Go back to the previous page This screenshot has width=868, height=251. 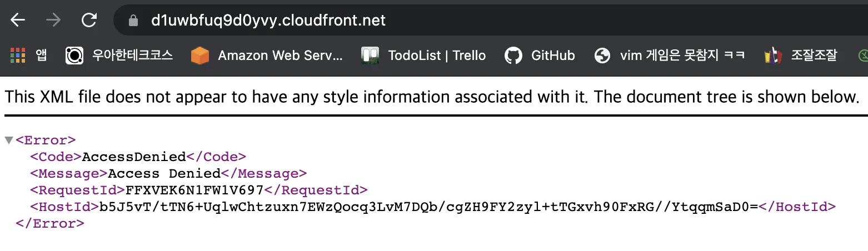(18, 21)
